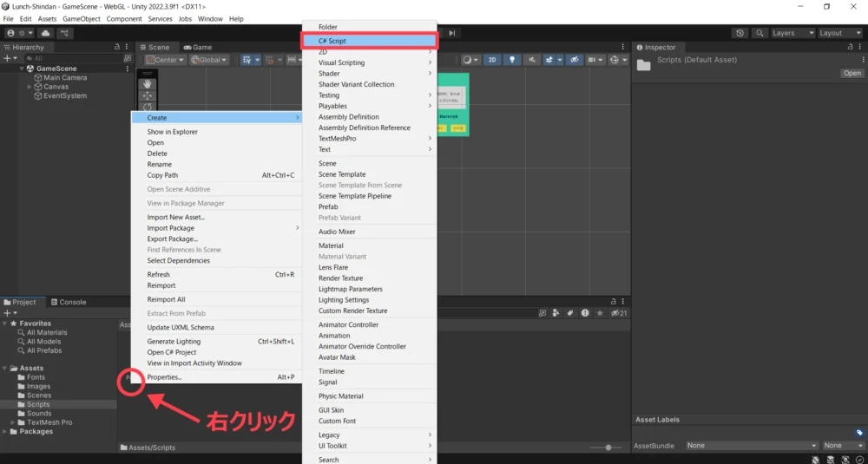This screenshot has width=868, height=464.
Task: Open the Layers dropdown
Action: tap(793, 33)
